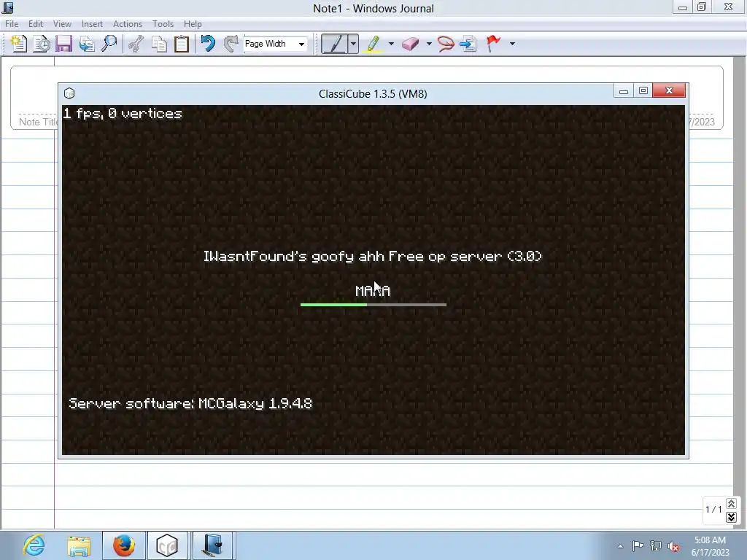Click the server name text in ClassiCube

373,257
